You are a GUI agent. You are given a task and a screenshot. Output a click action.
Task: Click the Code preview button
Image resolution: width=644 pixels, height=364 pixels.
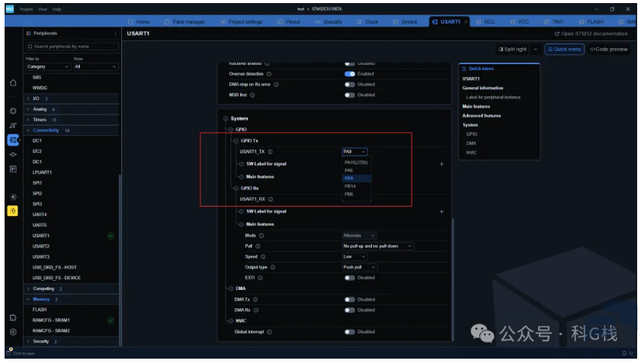pos(609,49)
